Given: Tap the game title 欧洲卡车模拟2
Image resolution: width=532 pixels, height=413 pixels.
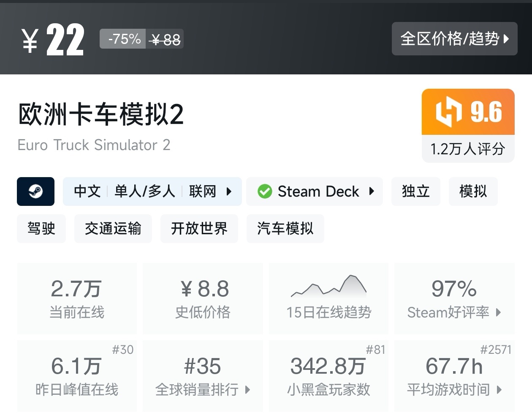Looking at the screenshot, I should [x=101, y=114].
